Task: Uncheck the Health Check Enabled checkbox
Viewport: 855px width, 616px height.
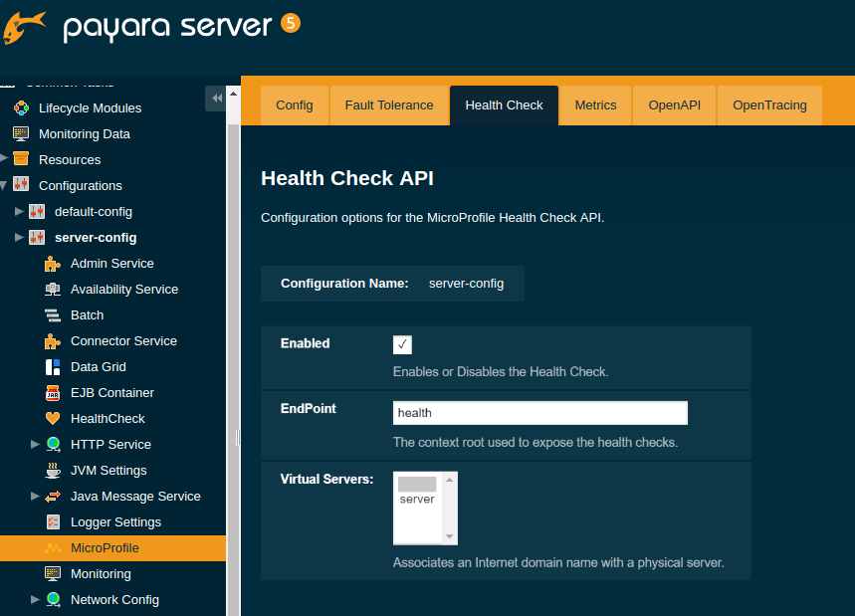Action: [402, 344]
